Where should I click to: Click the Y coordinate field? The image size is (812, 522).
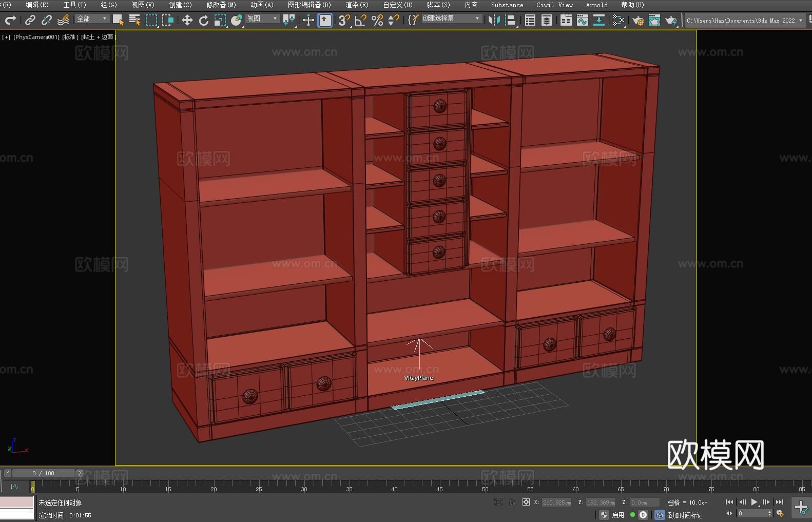pos(601,502)
